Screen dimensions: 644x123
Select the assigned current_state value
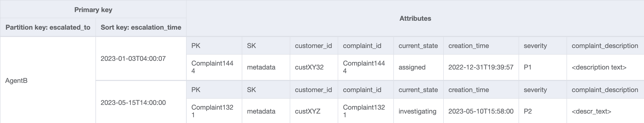[x=412, y=67]
